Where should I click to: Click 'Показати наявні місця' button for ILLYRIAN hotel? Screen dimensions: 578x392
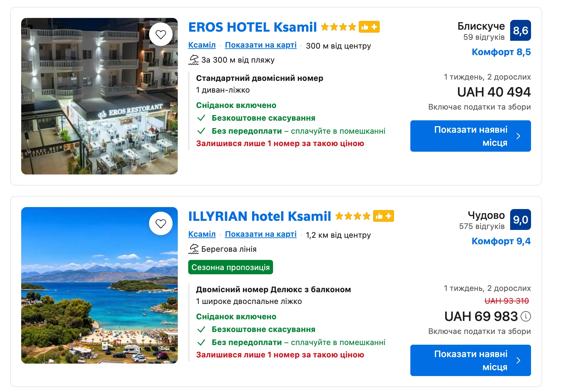click(x=471, y=360)
